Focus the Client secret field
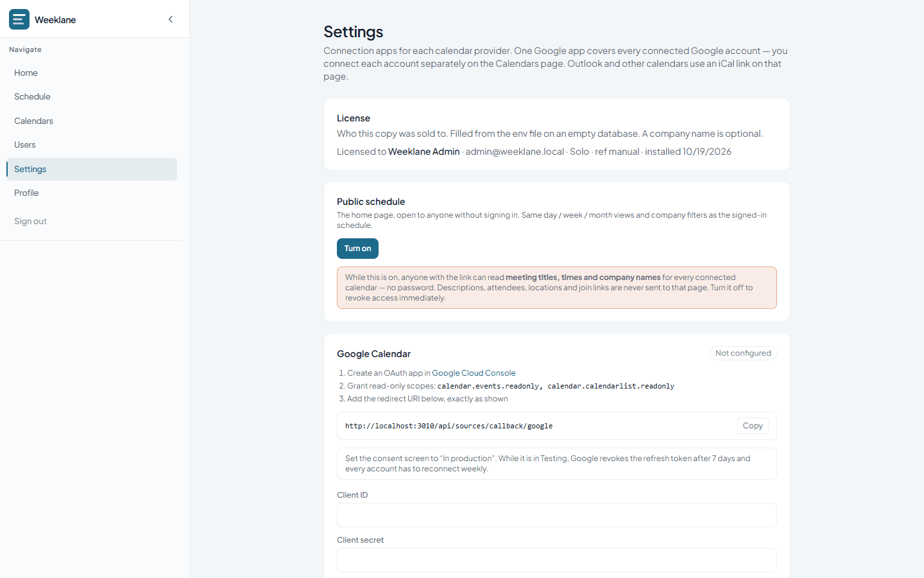Image resolution: width=924 pixels, height=578 pixels. pyautogui.click(x=557, y=560)
